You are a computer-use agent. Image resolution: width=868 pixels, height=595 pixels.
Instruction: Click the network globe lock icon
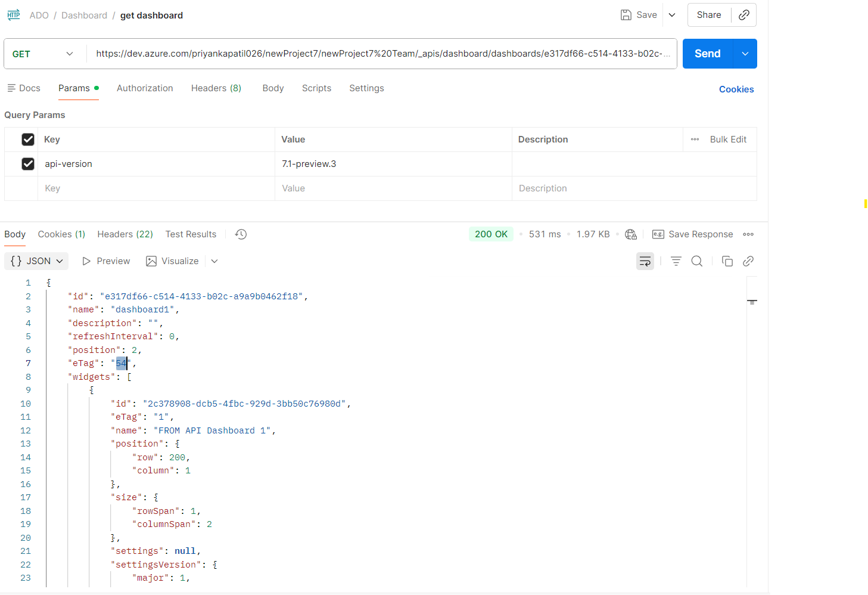[631, 234]
